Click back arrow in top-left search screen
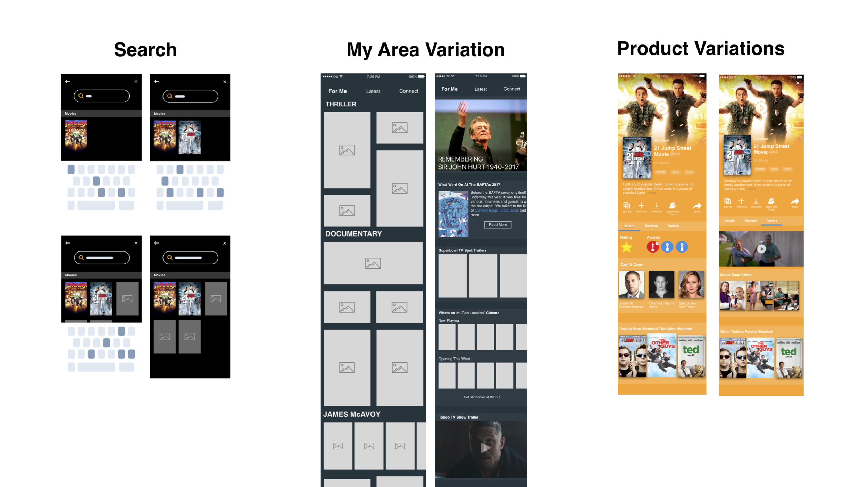Image resolution: width=868 pixels, height=487 pixels. (68, 81)
